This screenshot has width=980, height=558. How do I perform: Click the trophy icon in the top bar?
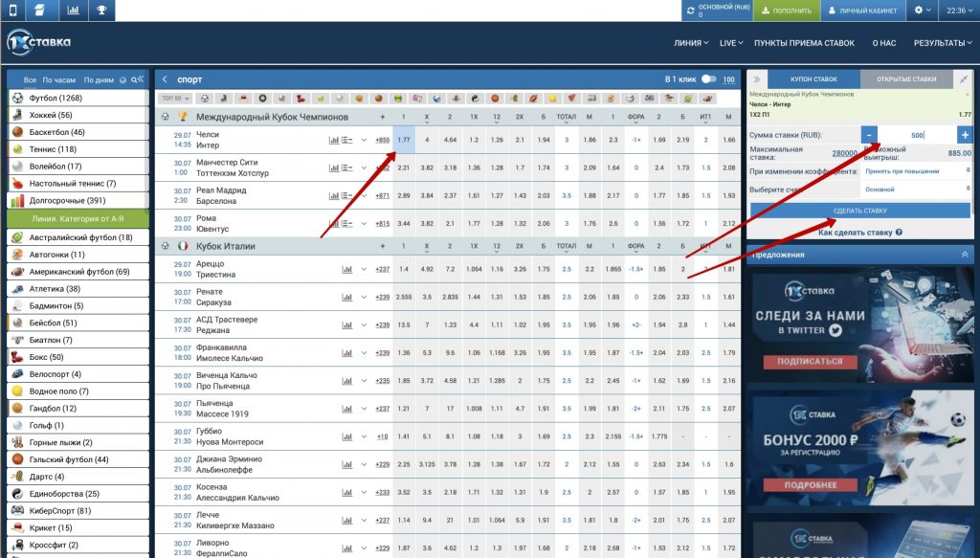[102, 11]
